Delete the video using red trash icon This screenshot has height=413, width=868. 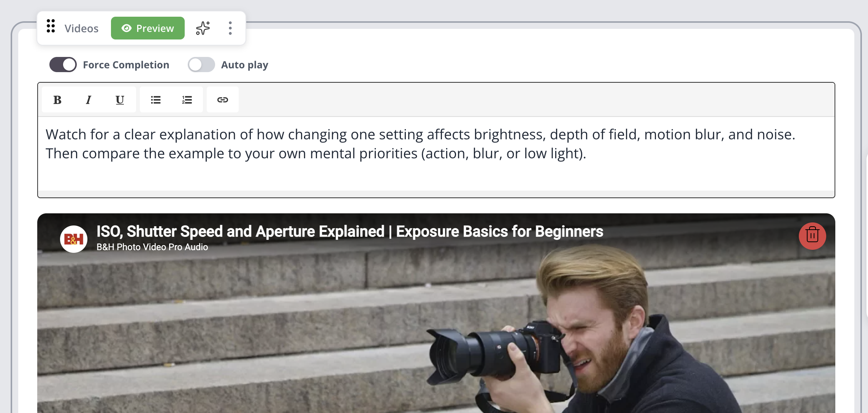813,236
